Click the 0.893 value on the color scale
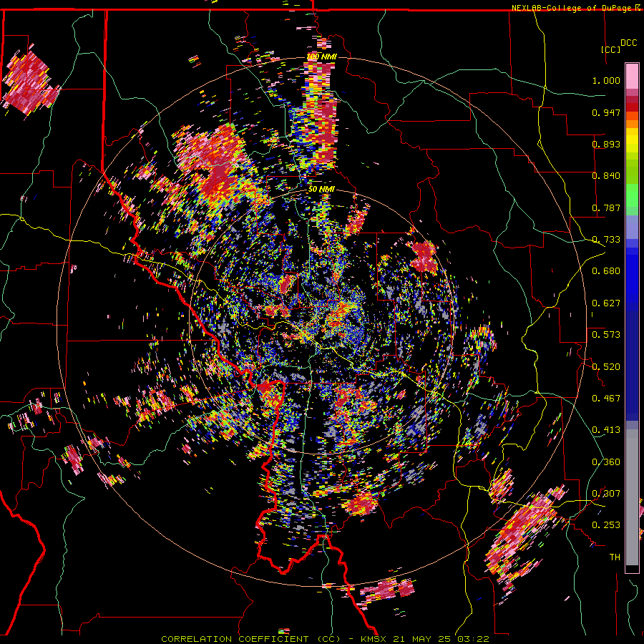The height and width of the screenshot is (644, 644). tap(606, 144)
